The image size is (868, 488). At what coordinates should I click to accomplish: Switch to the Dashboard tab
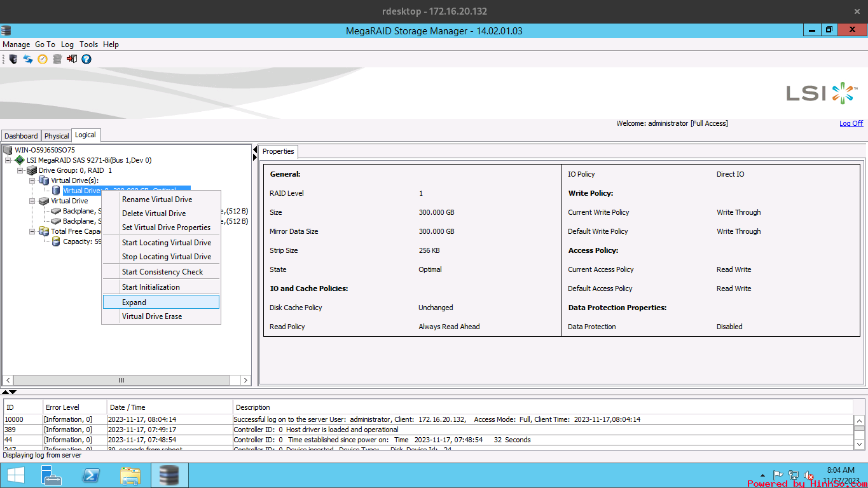[21, 136]
